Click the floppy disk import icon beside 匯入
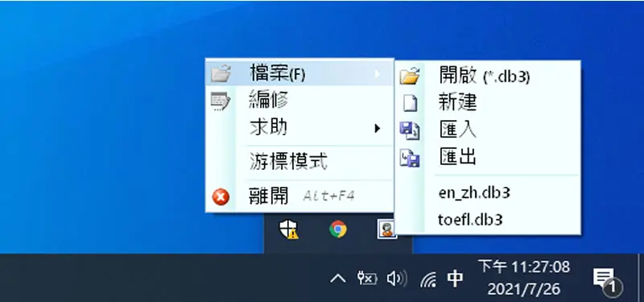Viewport: 644px width, 302px height. pos(410,130)
